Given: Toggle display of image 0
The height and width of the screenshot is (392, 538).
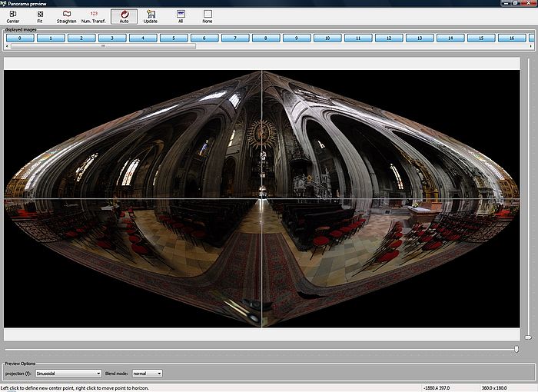Looking at the screenshot, I should click(20, 38).
